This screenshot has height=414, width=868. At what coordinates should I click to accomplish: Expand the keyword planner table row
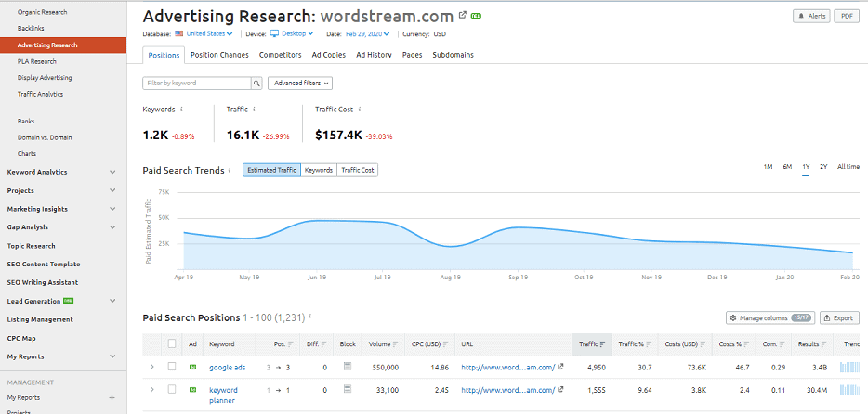click(x=152, y=390)
